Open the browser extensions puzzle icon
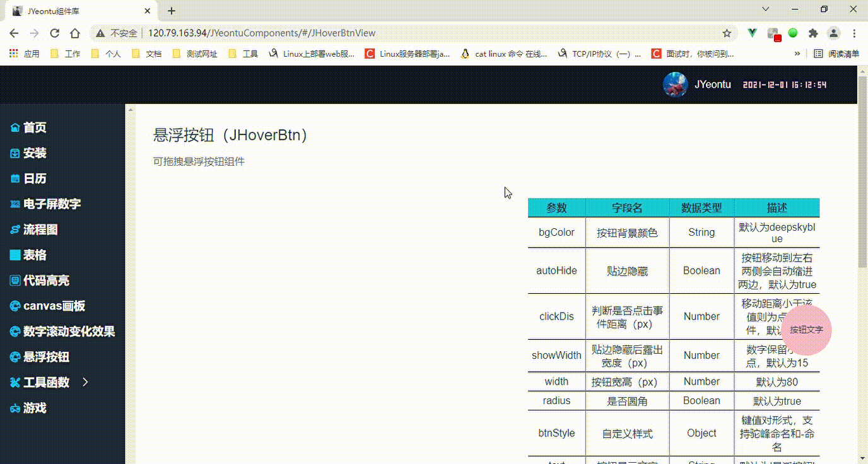 814,33
